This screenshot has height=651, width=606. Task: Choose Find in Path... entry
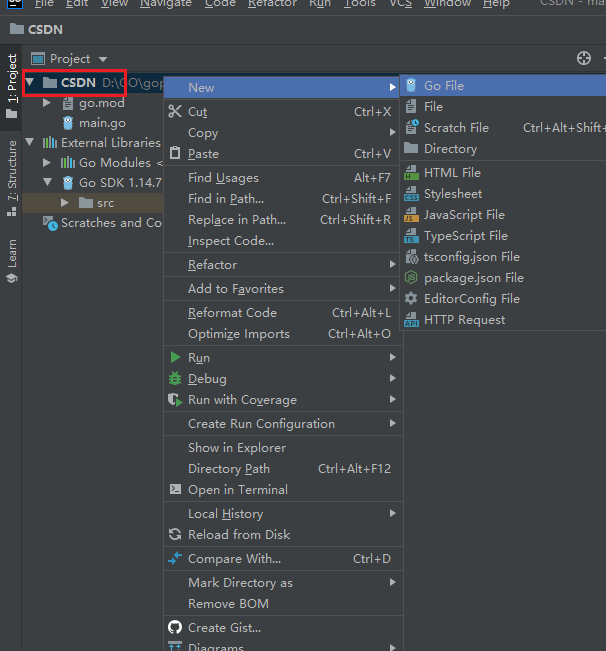pyautogui.click(x=283, y=198)
